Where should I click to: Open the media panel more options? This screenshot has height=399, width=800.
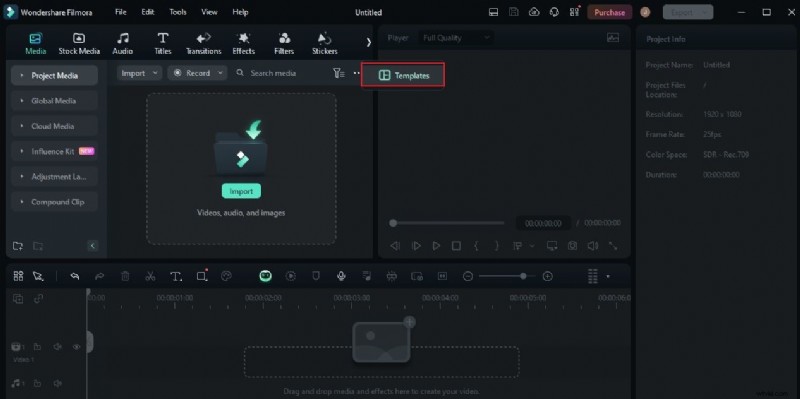tap(356, 73)
